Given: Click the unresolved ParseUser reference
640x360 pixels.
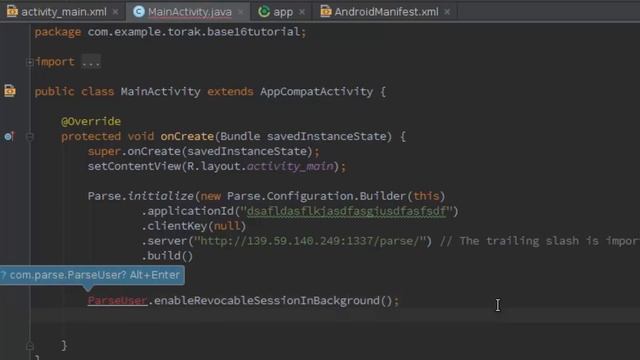Looking at the screenshot, I should 117,301.
